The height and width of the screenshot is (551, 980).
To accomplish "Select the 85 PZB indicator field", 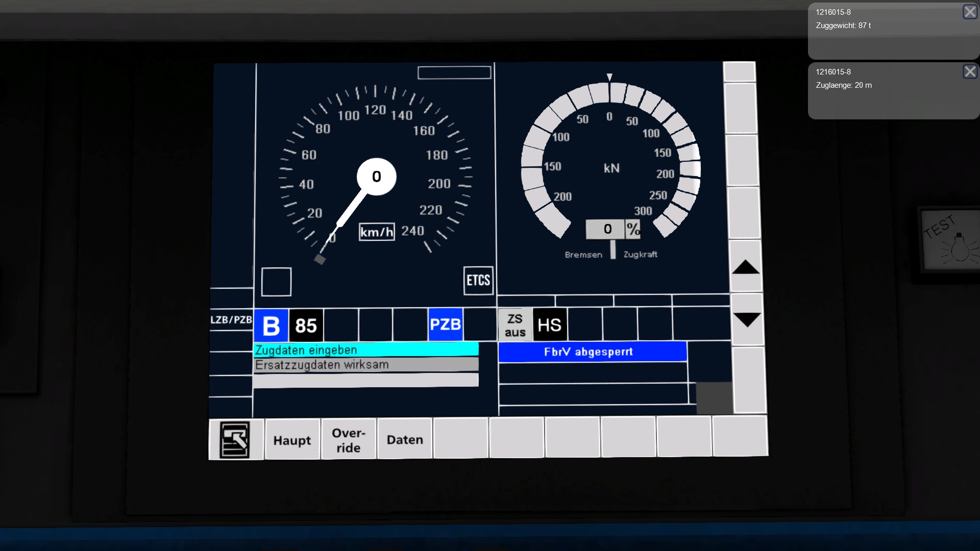I will (306, 325).
